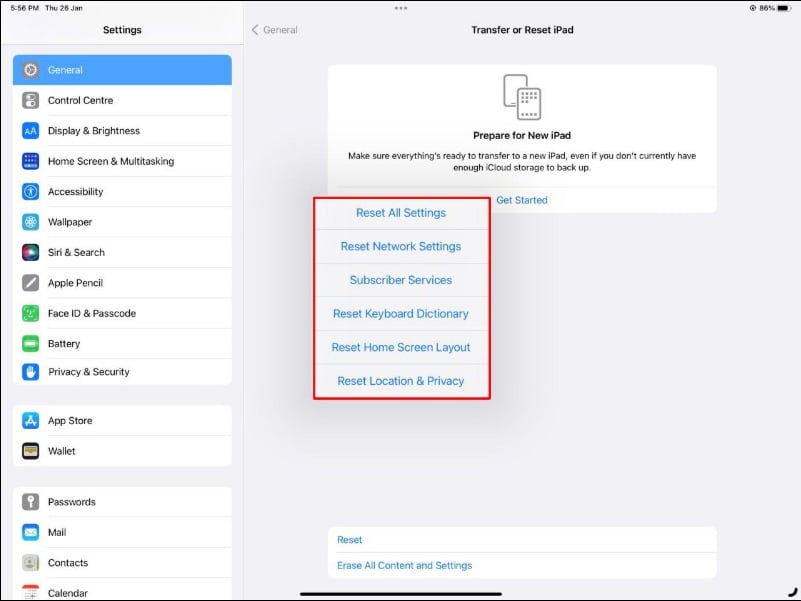Viewport: 801px width, 601px height.
Task: Open the General gear icon
Action: point(31,70)
